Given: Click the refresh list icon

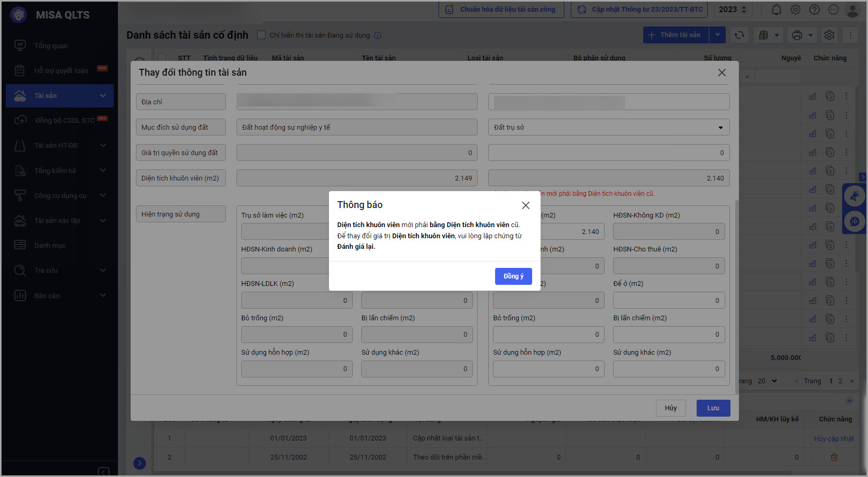Looking at the screenshot, I should (739, 35).
